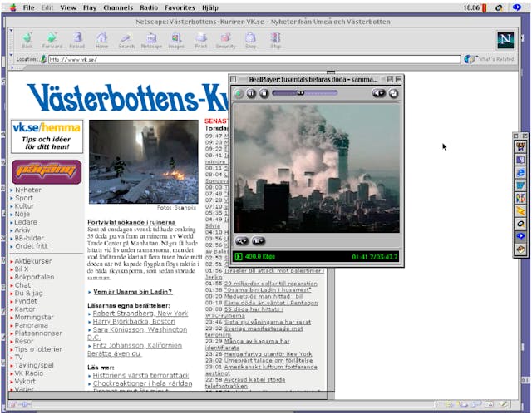Screen dimensions: 532x415
Task: Open the Kultur section link
Action: click(24, 206)
